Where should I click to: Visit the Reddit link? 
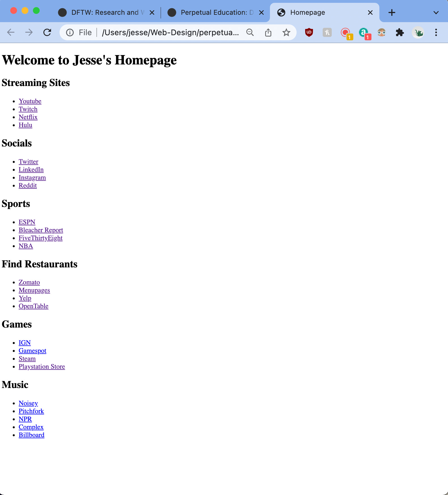point(28,185)
